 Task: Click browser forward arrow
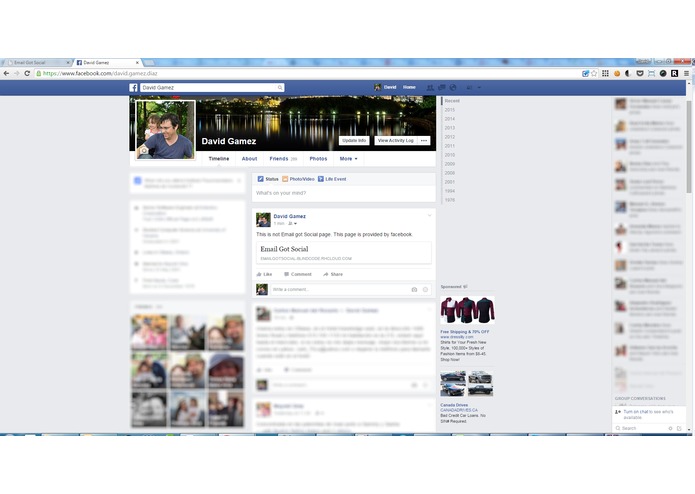click(17, 74)
